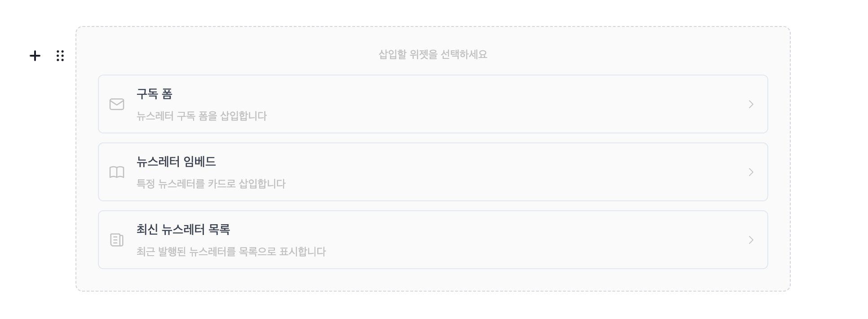Click the latest newsletter list document icon

117,240
